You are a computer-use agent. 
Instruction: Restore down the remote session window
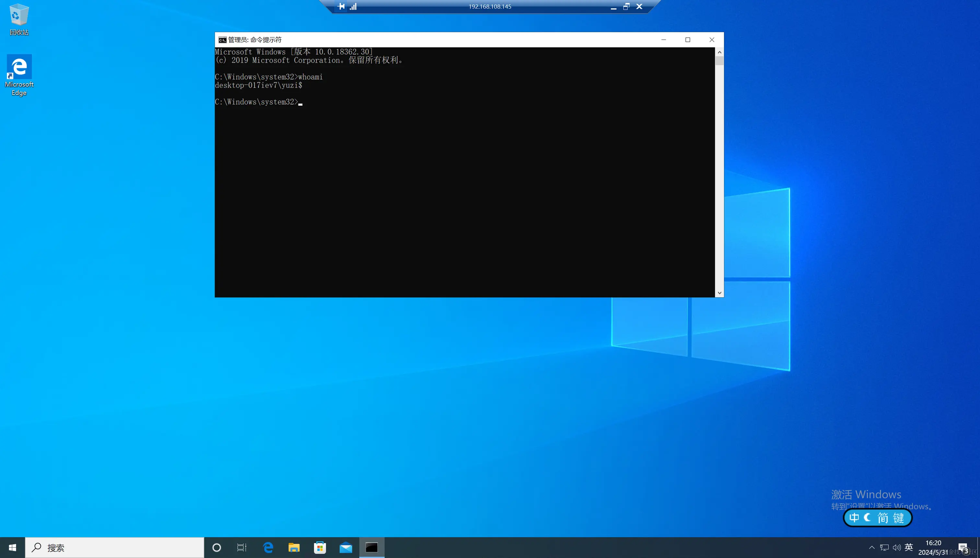point(626,6)
